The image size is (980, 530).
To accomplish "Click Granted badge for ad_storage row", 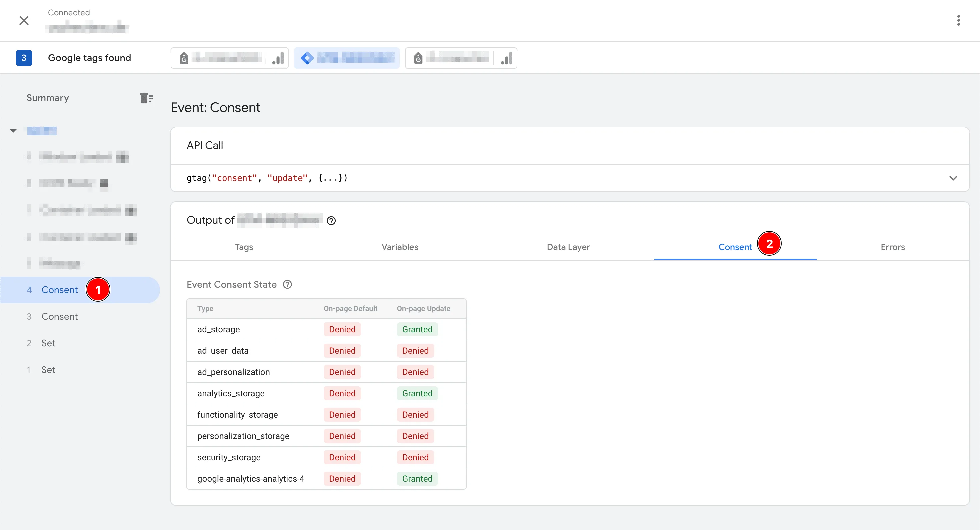I will (417, 329).
